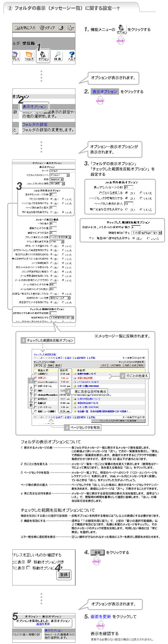Open the アドレス帳の表示方法 HTML dropdown

click(x=57, y=241)
